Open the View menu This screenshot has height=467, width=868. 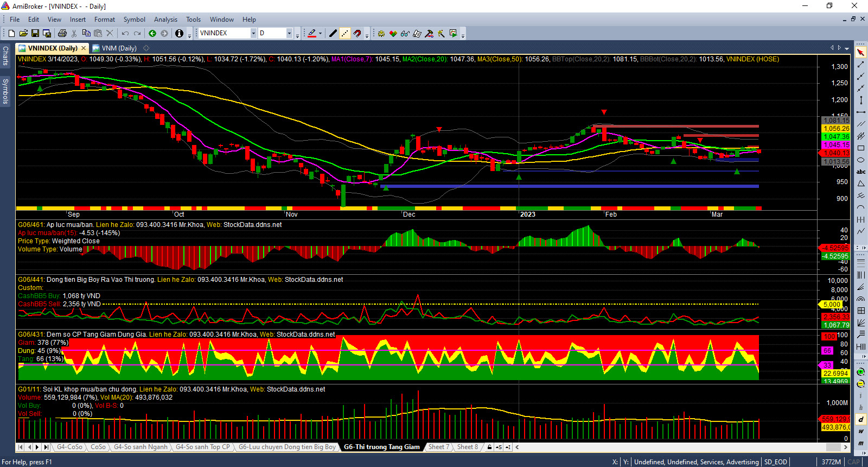pos(54,19)
